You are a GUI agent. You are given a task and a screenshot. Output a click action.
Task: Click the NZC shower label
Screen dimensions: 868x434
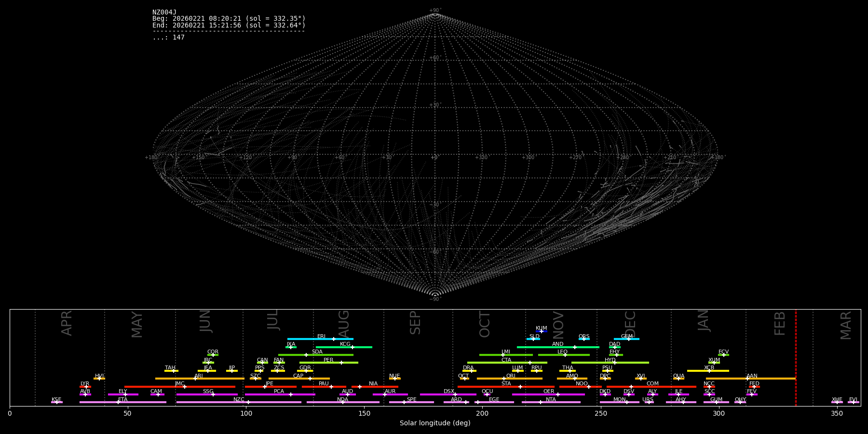[239, 399]
